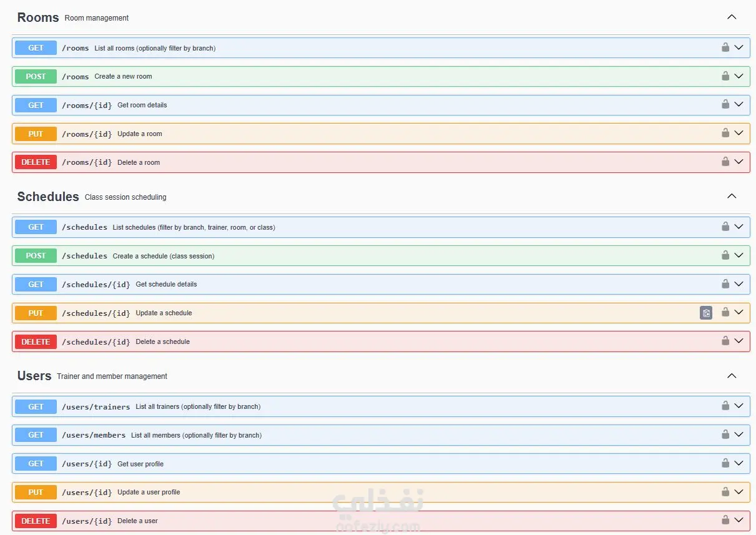This screenshot has height=535, width=756.
Task: Click the Rooms section heading
Action: [38, 17]
